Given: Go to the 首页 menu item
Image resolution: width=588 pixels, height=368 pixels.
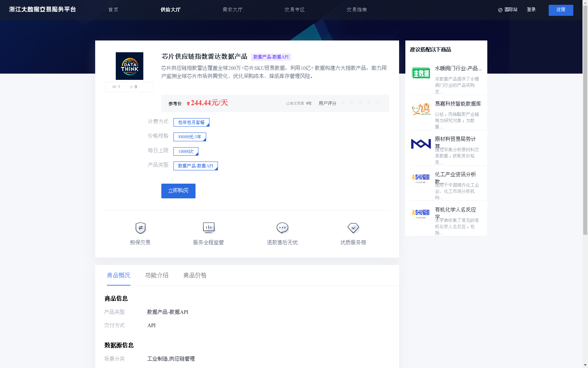Looking at the screenshot, I should coord(113,10).
